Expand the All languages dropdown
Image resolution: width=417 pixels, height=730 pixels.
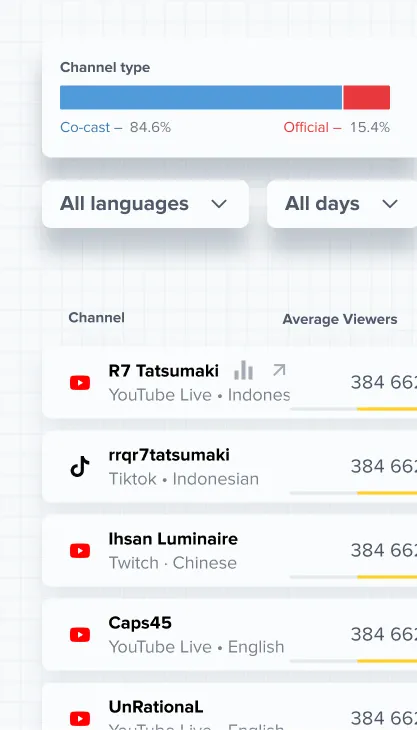(x=145, y=204)
